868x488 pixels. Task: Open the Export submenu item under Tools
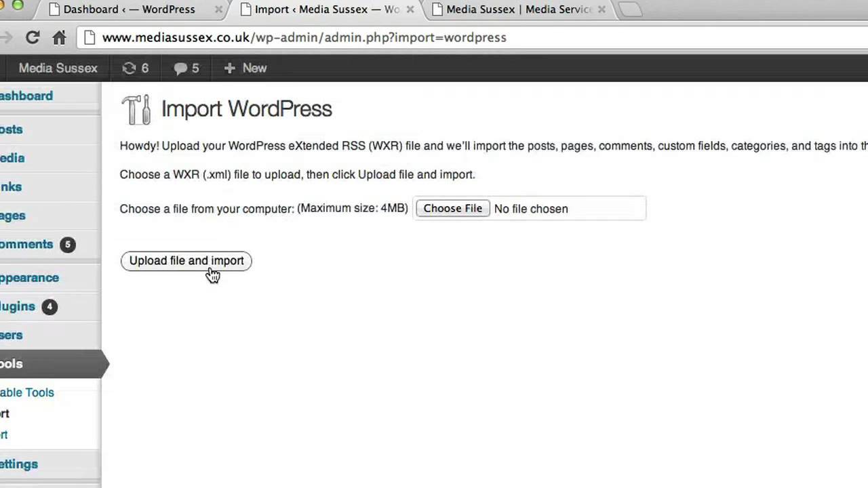click(4, 434)
